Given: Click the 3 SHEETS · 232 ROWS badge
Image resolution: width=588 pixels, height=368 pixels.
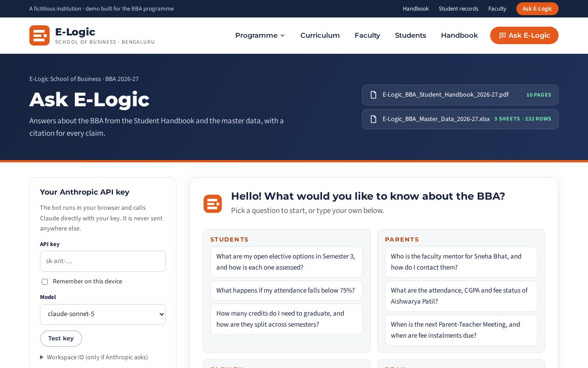Looking at the screenshot, I should (523, 119).
